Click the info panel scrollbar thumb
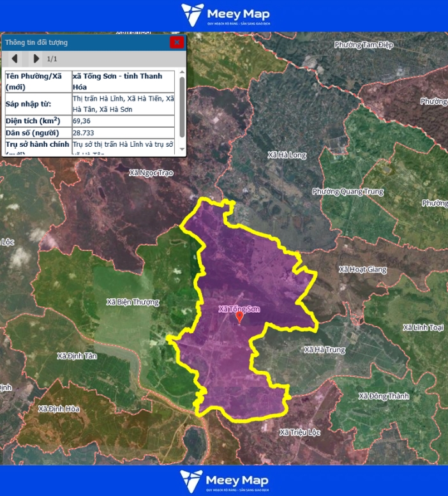The height and width of the screenshot is (496, 448). (182, 105)
